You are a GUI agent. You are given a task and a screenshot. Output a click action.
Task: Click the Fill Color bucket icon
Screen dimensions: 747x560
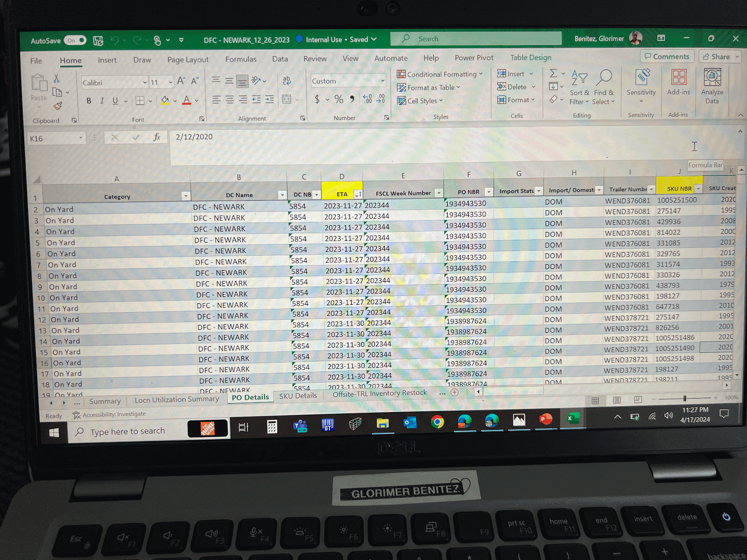click(165, 100)
